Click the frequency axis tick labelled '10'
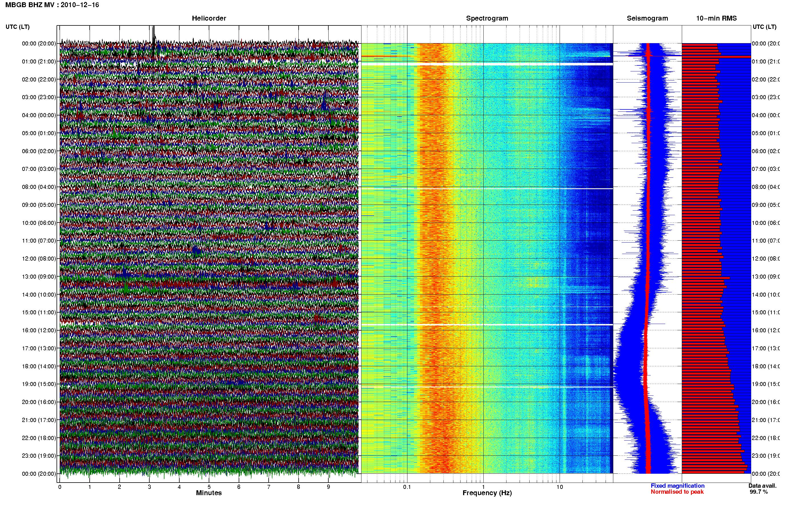This screenshot has height=508, width=812. [x=560, y=487]
